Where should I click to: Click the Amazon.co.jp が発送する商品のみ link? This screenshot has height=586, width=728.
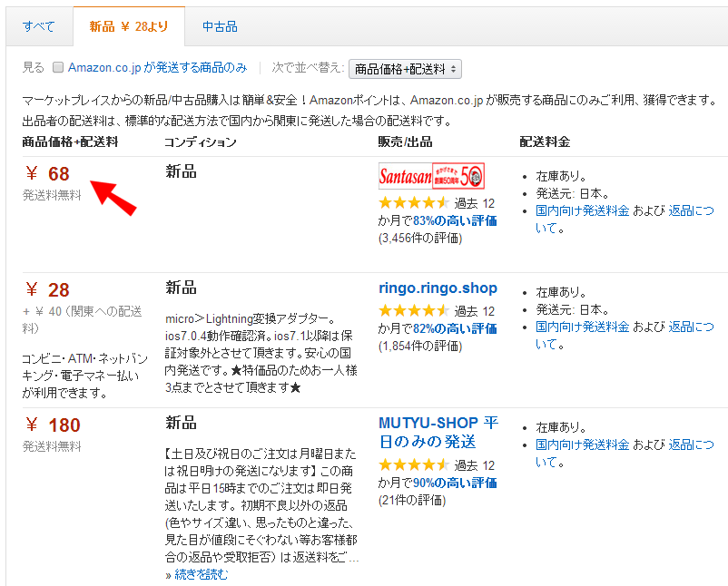coord(157,68)
